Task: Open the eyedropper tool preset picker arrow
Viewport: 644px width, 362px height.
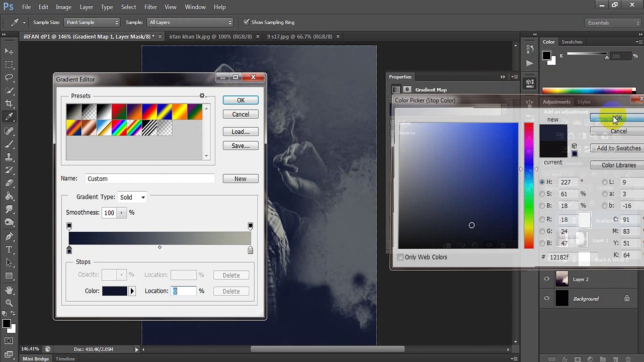Action: pyautogui.click(x=24, y=22)
